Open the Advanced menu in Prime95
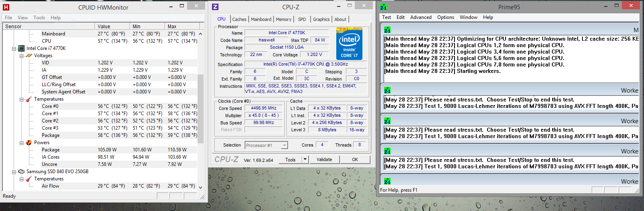 pyautogui.click(x=421, y=17)
